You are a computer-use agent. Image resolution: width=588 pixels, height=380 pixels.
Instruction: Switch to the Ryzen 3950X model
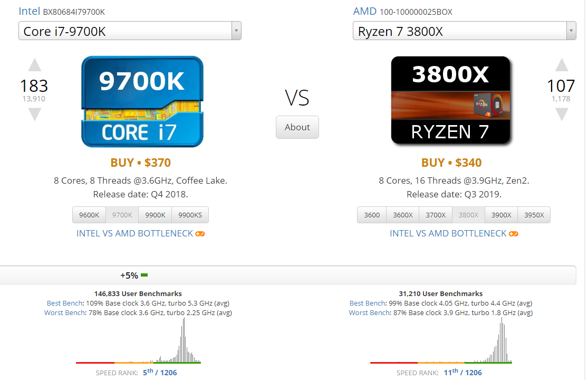[534, 215]
